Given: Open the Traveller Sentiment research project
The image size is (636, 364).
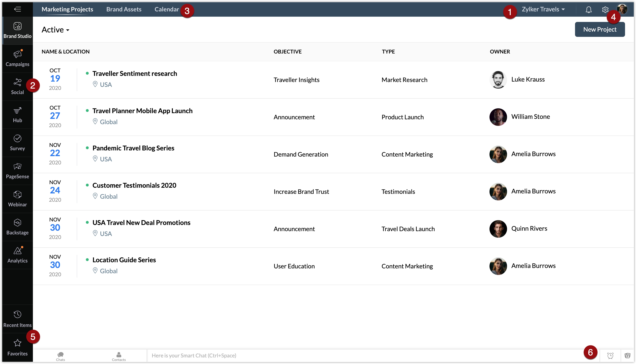Looking at the screenshot, I should pyautogui.click(x=134, y=73).
